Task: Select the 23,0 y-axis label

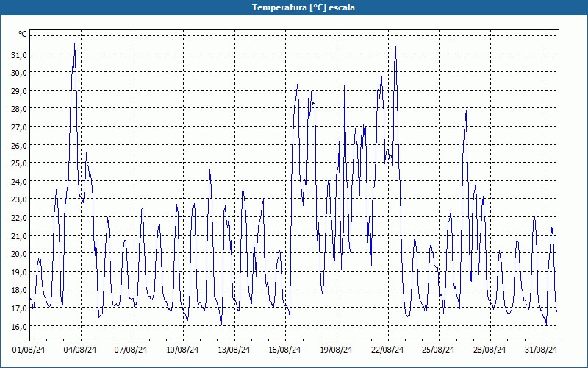Action: coord(19,199)
